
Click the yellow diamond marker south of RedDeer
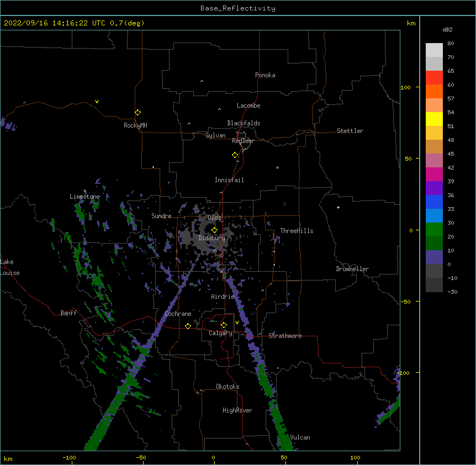coord(235,155)
